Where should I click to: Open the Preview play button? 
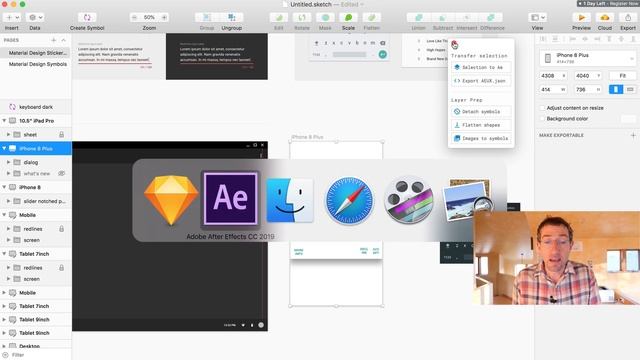pos(581,18)
